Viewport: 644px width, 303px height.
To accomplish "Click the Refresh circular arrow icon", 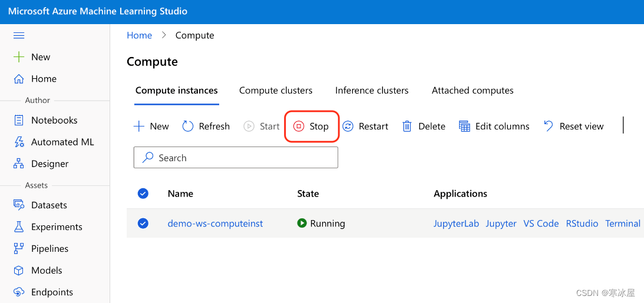I will (188, 126).
